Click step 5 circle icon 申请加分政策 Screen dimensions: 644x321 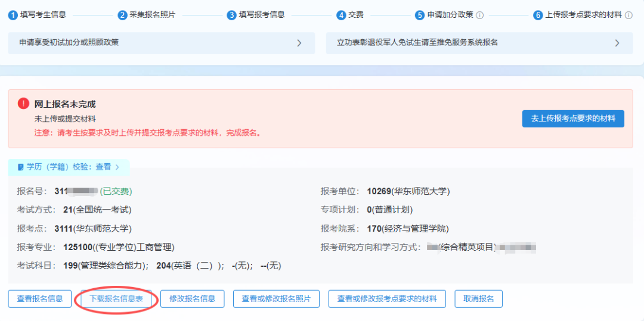419,15
